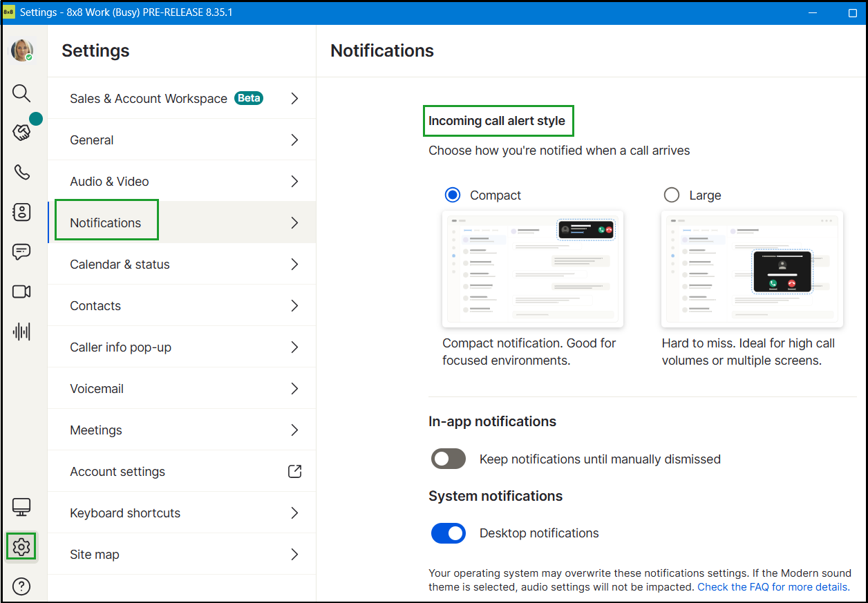868x603 pixels.
Task: Click the Incoming call alert style heading
Action: point(497,121)
